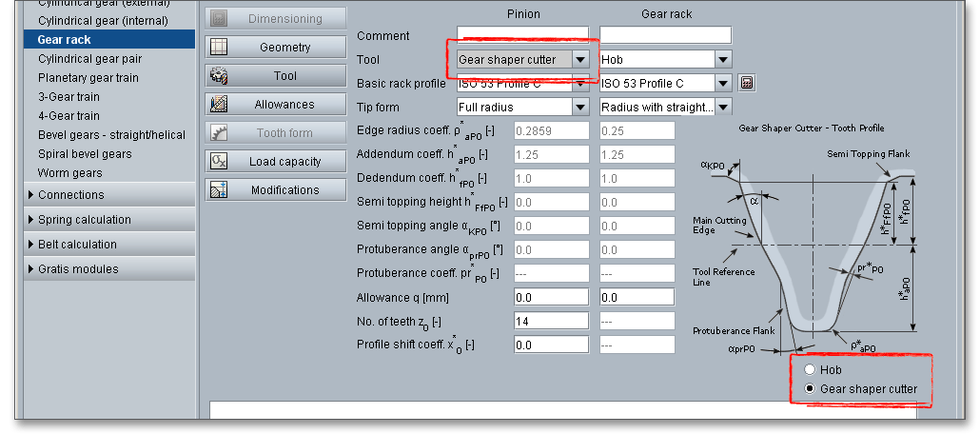This screenshot has width=980, height=434.
Task: Select Planetary gear train in sidebar
Action: tap(88, 78)
